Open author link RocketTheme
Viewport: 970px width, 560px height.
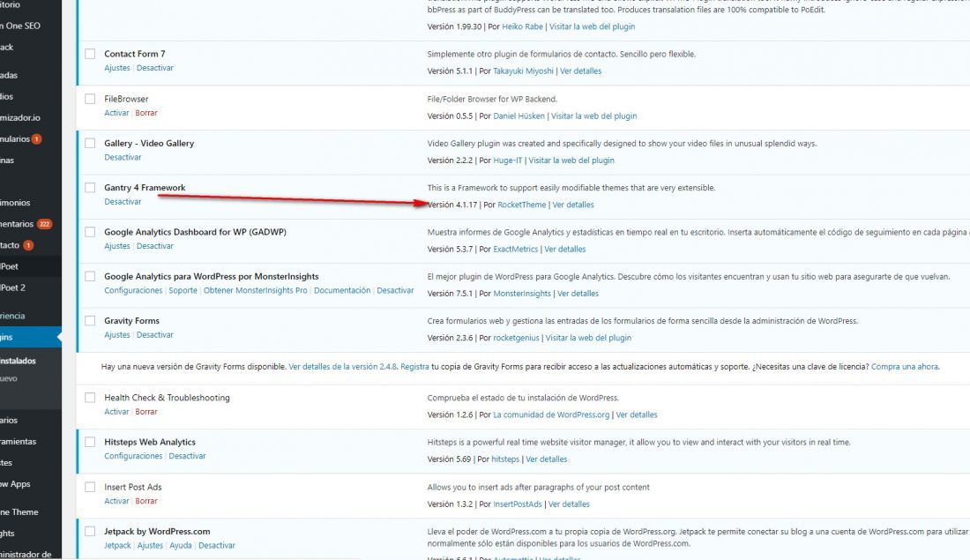[x=521, y=205]
